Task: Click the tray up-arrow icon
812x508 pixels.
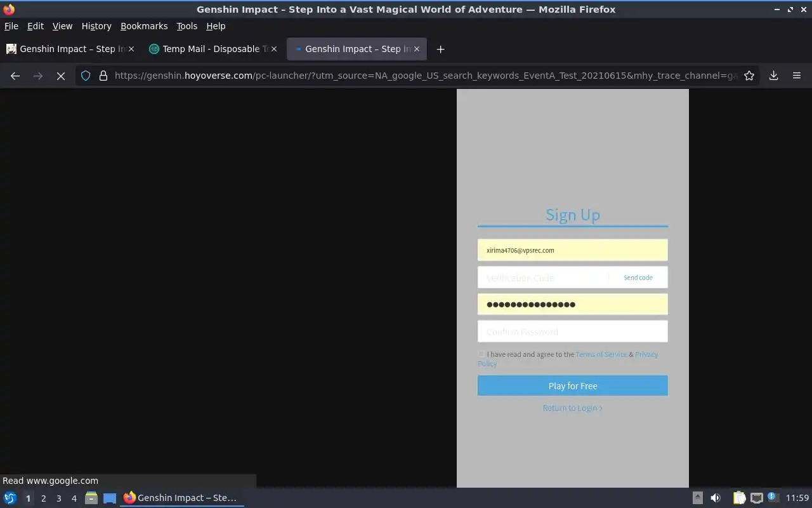Action: (697, 498)
